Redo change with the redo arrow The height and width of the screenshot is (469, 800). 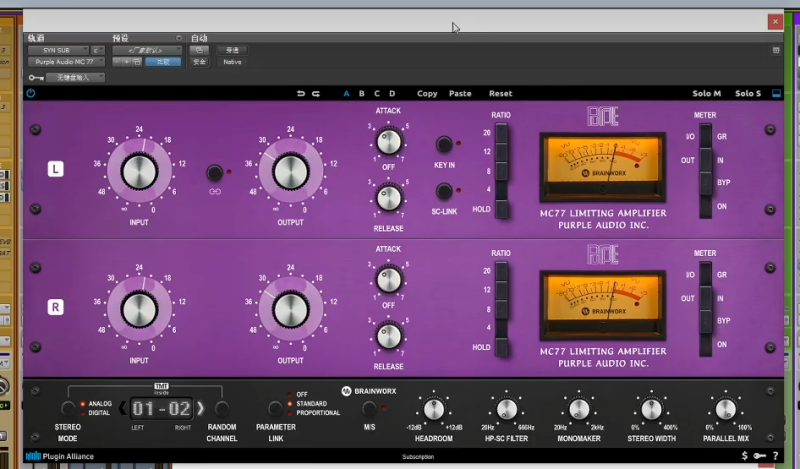pyautogui.click(x=316, y=93)
